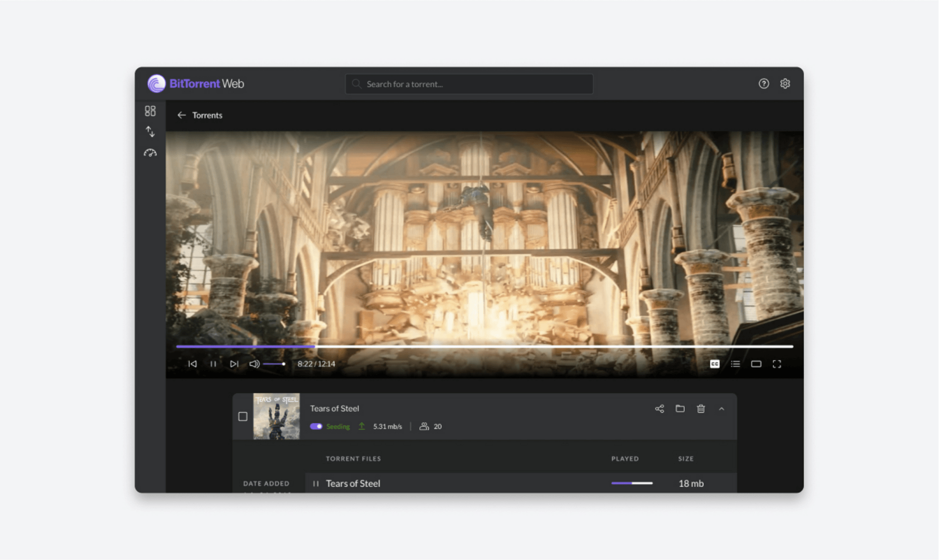Select Tears of Steel file name in list
The image size is (939, 560).
353,483
